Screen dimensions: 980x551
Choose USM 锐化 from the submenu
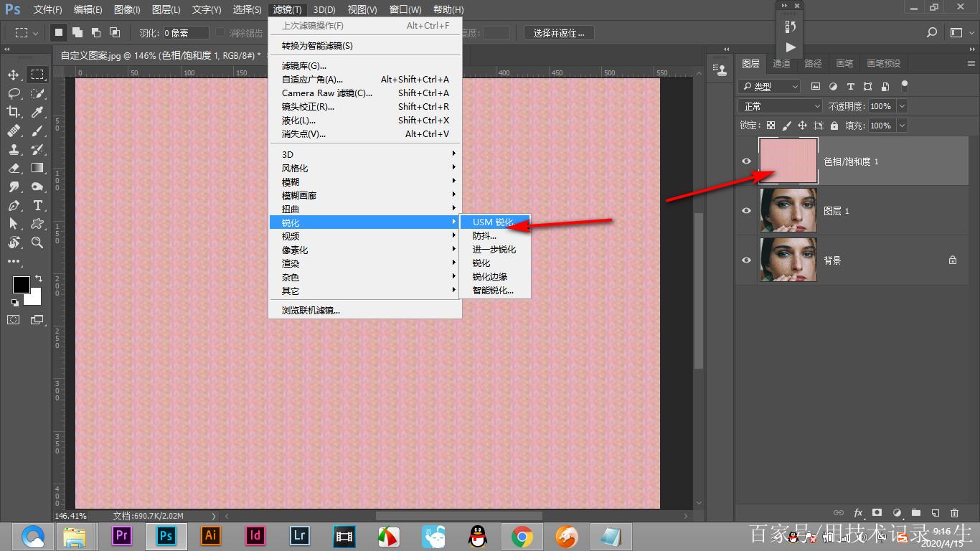click(493, 222)
